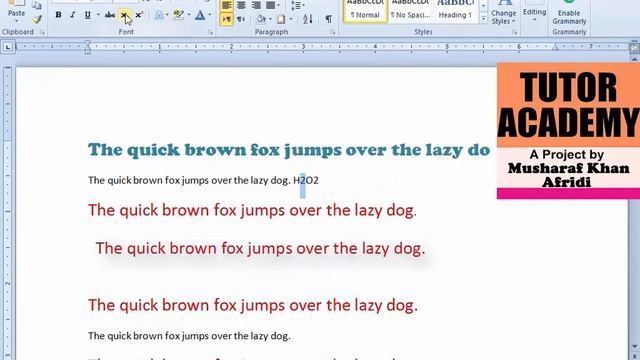Open Font Color dropdown arrow

pyautogui.click(x=210, y=15)
